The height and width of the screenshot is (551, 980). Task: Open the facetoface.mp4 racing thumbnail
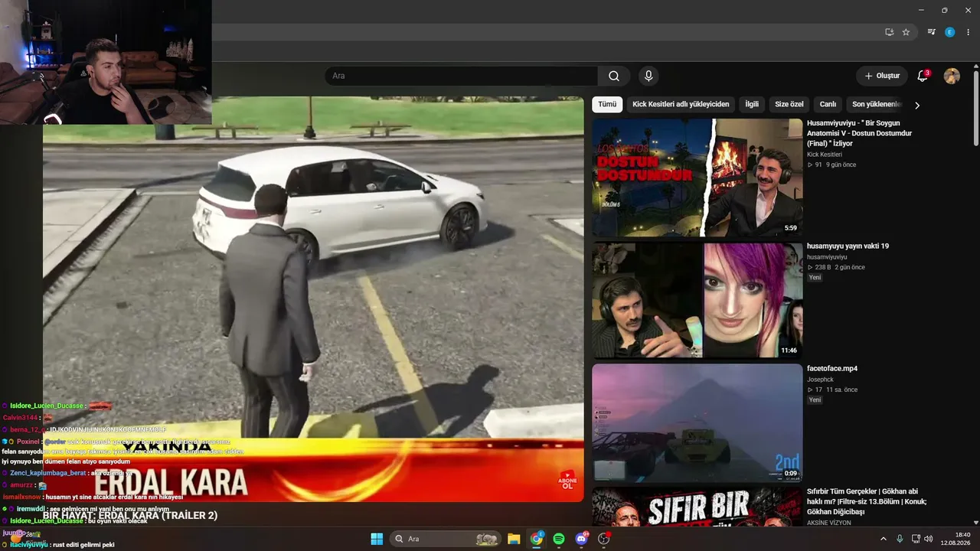697,422
